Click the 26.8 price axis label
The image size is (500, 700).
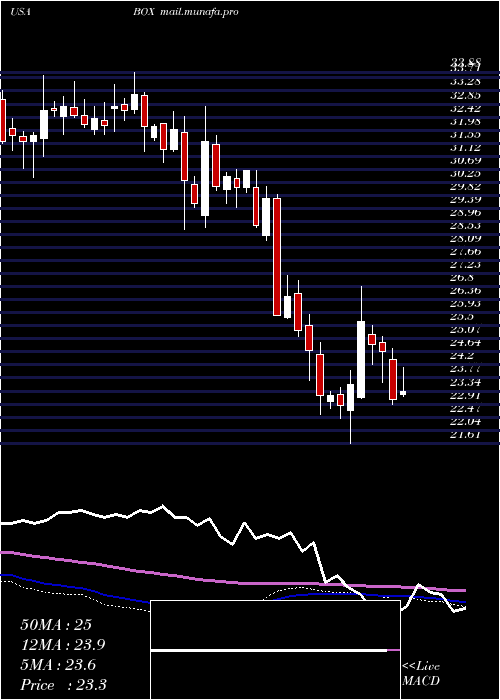462,278
